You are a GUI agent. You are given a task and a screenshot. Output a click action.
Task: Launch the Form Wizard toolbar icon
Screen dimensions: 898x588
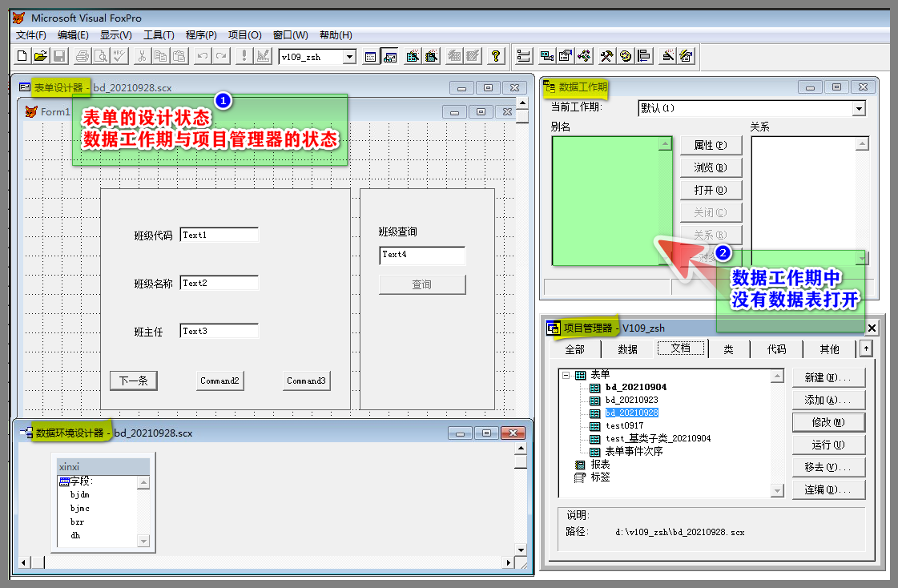(413, 56)
